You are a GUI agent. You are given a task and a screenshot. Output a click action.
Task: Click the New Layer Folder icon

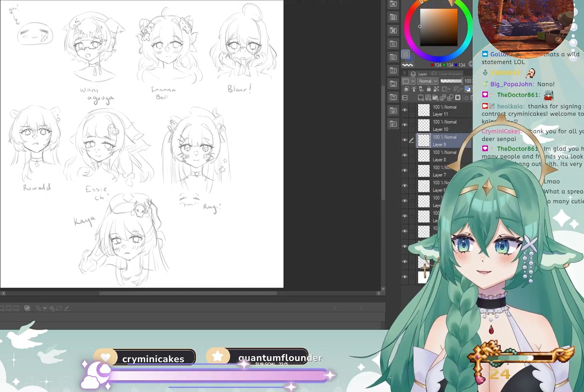(435, 98)
